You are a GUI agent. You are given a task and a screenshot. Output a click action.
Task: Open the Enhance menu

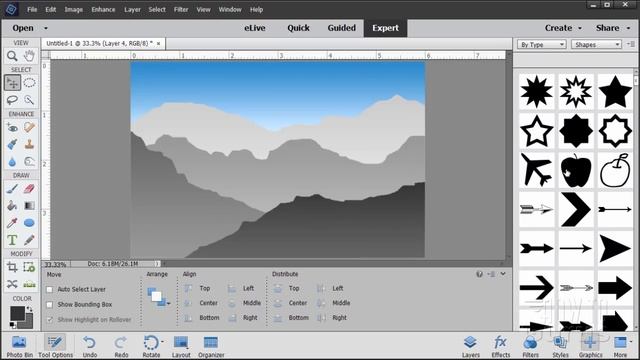pyautogui.click(x=103, y=9)
